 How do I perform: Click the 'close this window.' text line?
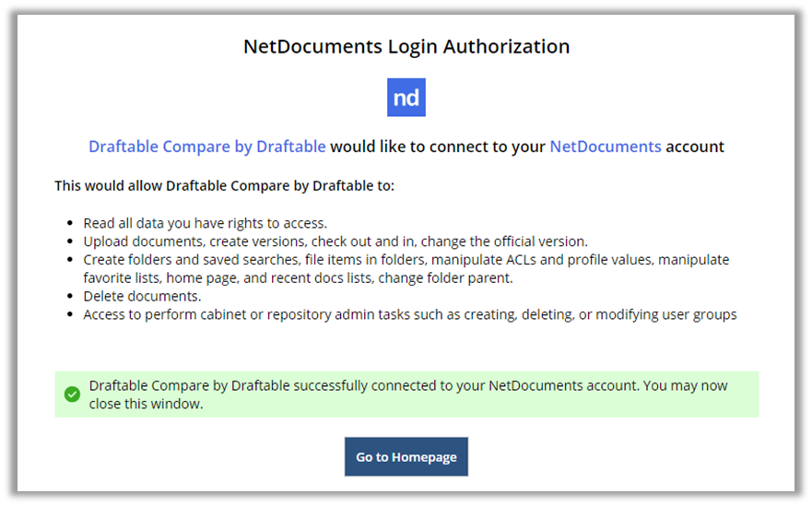[146, 404]
